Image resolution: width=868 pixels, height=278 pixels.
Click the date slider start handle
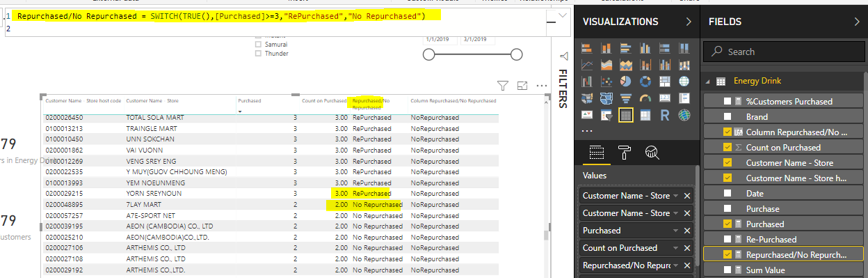pyautogui.click(x=428, y=54)
